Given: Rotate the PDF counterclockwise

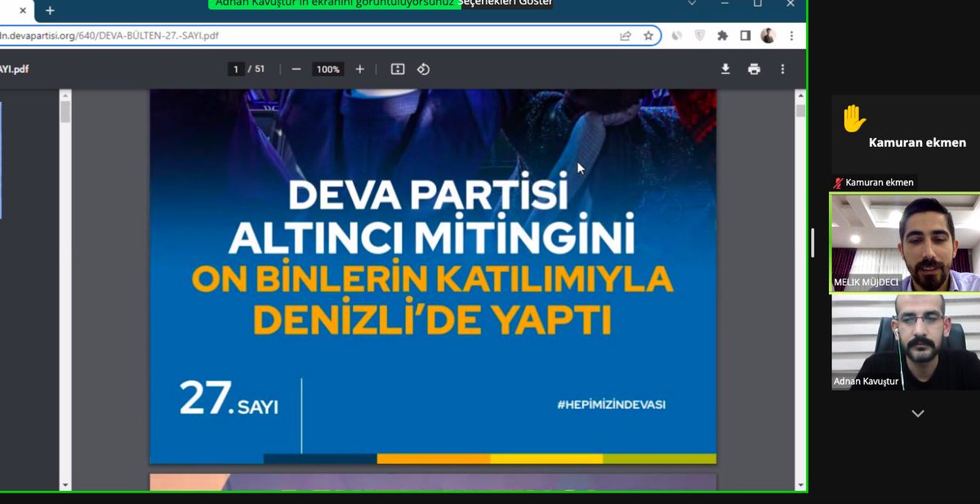Looking at the screenshot, I should [x=423, y=69].
